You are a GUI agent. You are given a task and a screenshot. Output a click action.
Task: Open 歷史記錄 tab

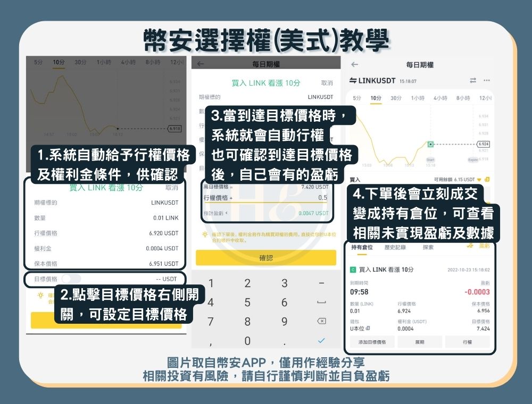tap(395, 247)
